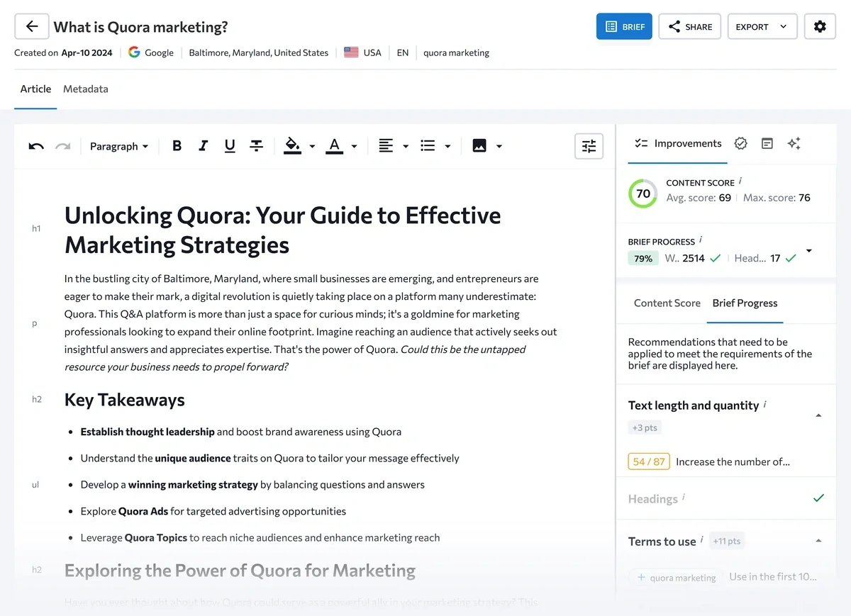Click the text alignment icon
This screenshot has height=616, width=851.
point(386,146)
